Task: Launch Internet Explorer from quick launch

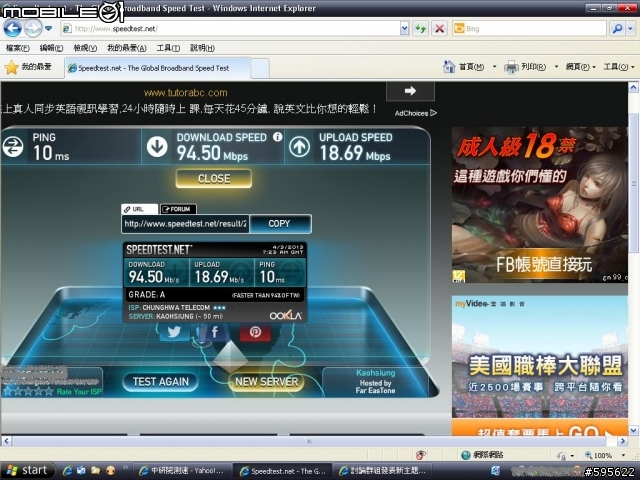Action: click(67, 471)
